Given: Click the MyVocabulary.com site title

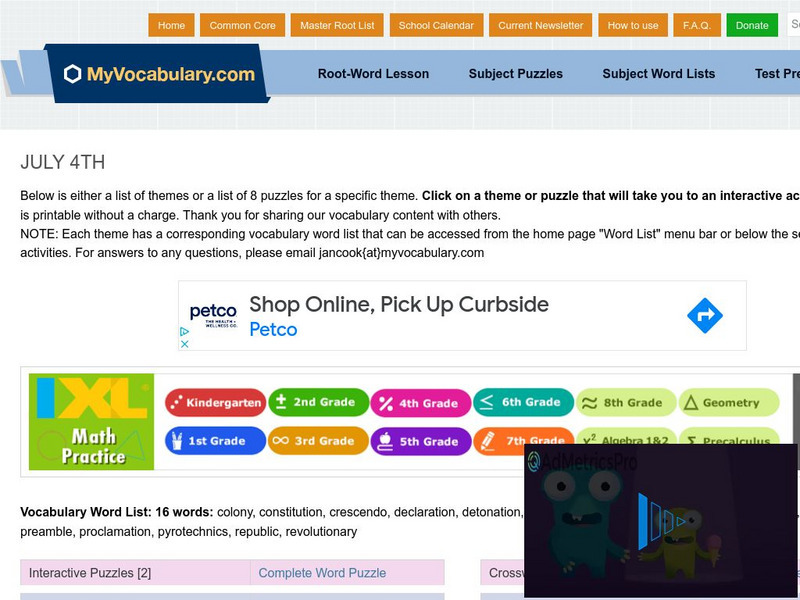Looking at the screenshot, I should 171,74.
